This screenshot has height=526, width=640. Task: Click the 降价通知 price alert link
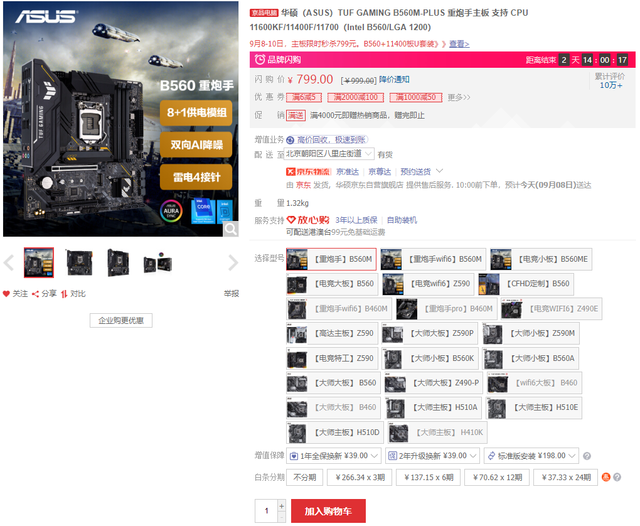394,80
